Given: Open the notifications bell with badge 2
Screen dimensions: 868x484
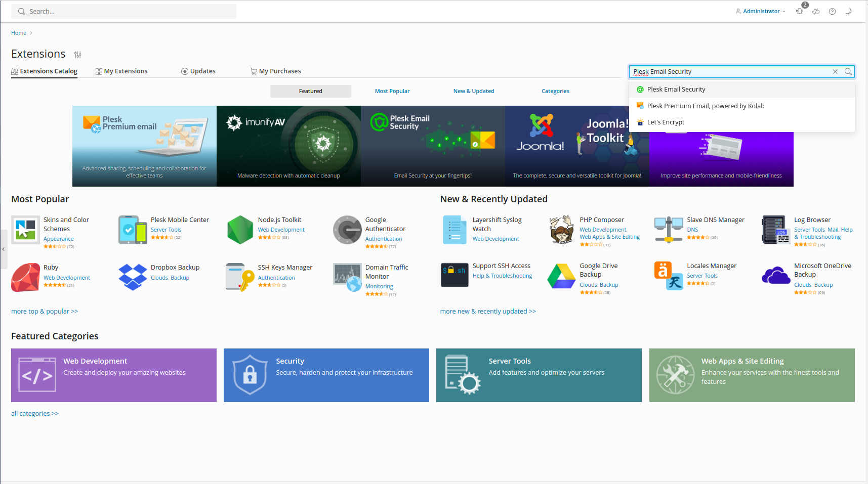Looking at the screenshot, I should tap(799, 11).
